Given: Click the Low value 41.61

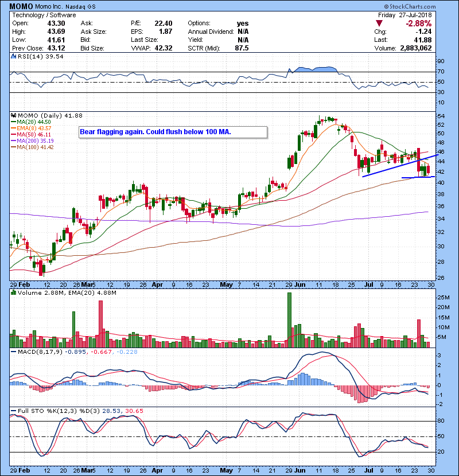Looking at the screenshot, I should click(x=56, y=40).
